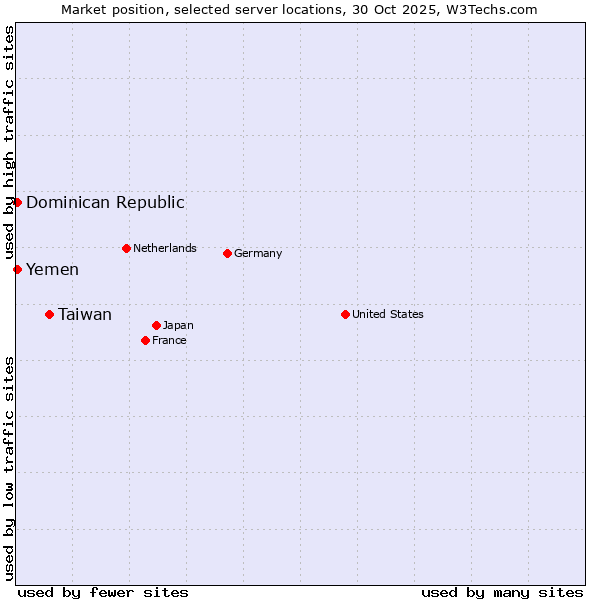This screenshot has height=600, width=600.
Task: Click the red Yemen data point
Action: pos(17,269)
